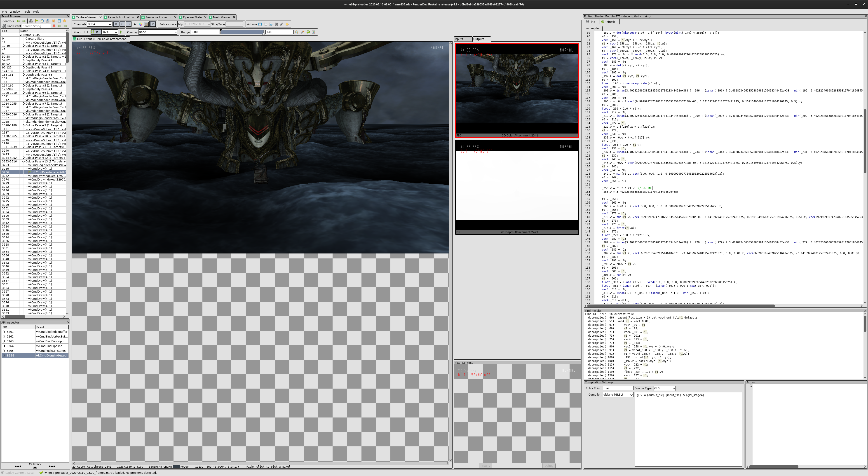Viewport: 868px width, 476px height.
Task: Click the Find button in shader editor
Action: click(x=590, y=22)
